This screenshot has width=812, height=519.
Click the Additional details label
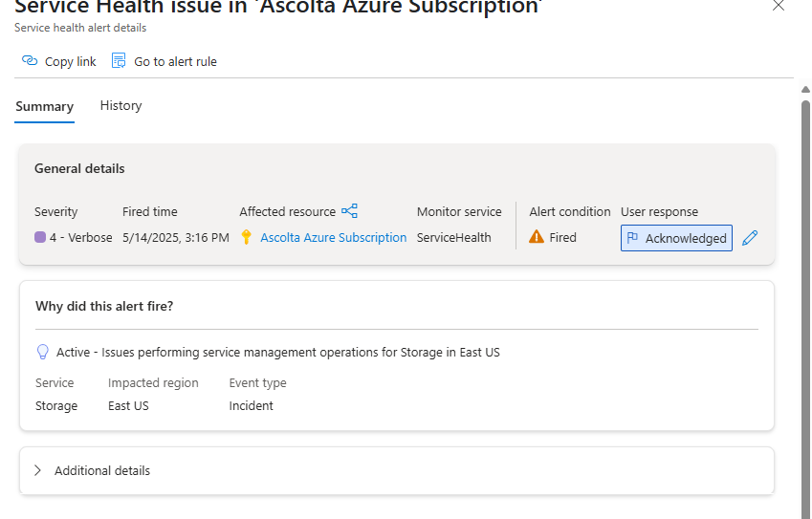click(x=102, y=471)
